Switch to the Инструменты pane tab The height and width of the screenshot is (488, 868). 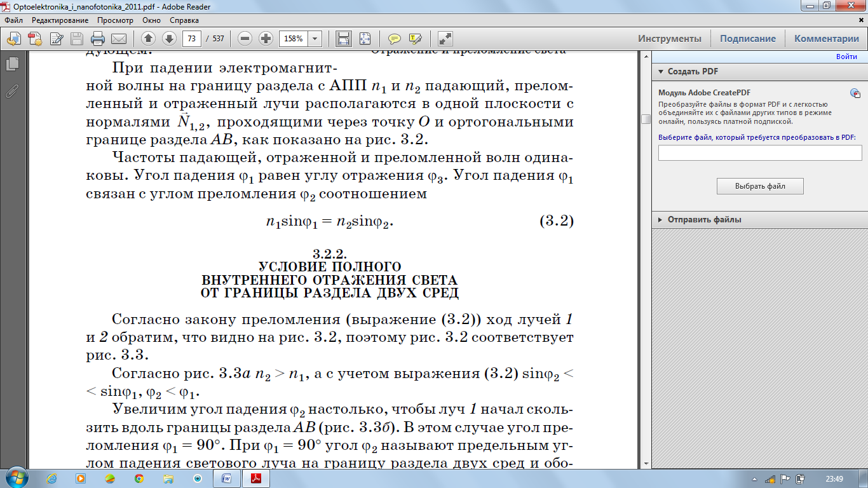670,39
